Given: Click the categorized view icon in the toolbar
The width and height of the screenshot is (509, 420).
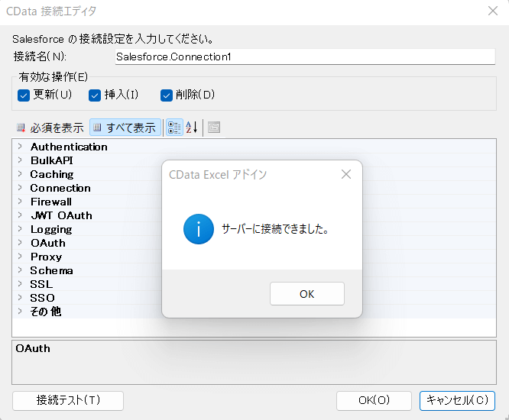Looking at the screenshot, I should click(x=175, y=128).
